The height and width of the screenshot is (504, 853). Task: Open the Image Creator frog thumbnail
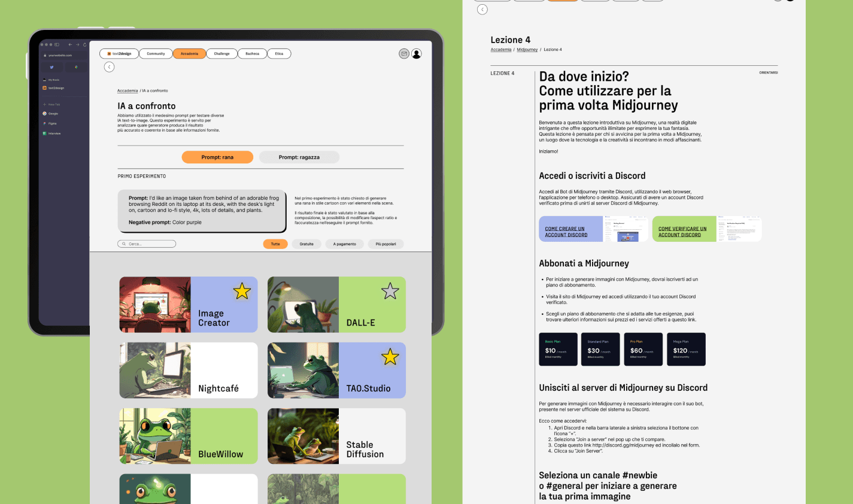click(155, 305)
